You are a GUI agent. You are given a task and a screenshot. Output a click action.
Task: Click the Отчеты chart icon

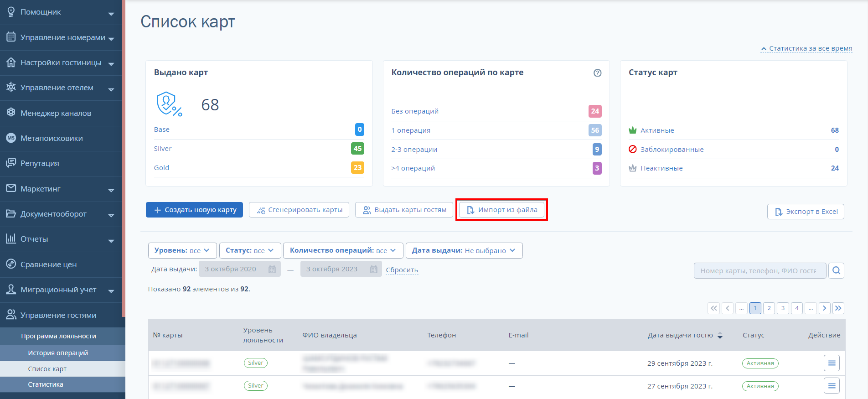(x=11, y=238)
